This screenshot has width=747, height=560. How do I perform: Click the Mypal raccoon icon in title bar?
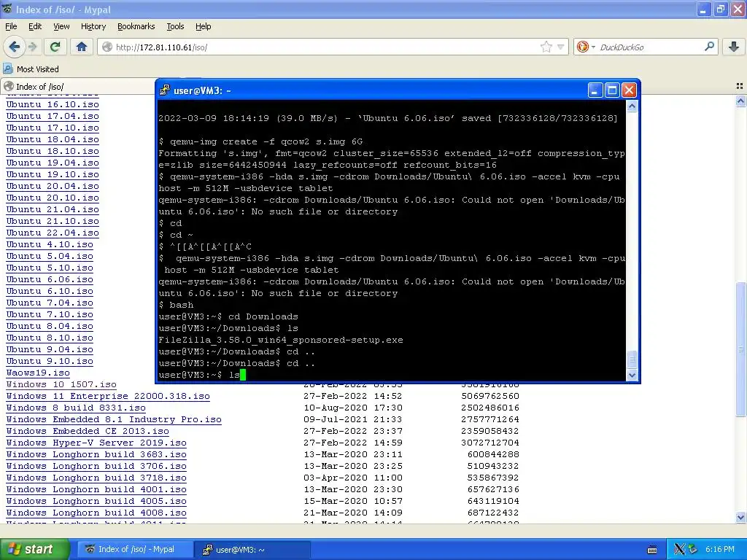pyautogui.click(x=7, y=9)
